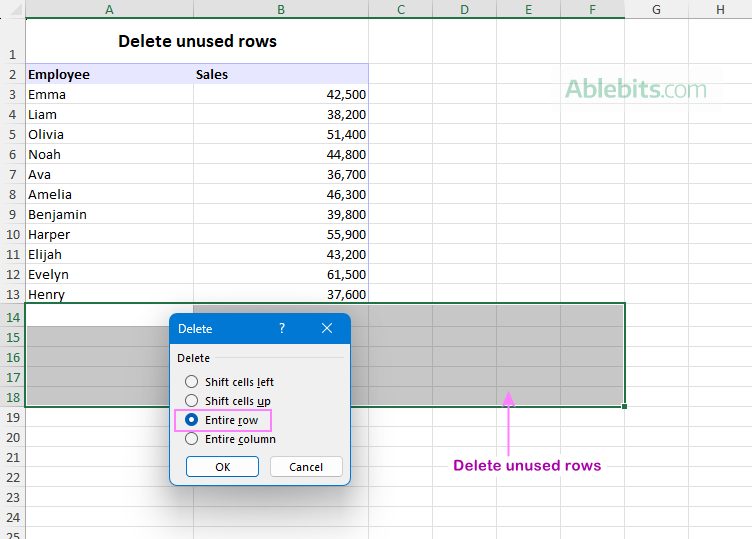Click row 13 header
The width and height of the screenshot is (752, 539).
point(12,294)
